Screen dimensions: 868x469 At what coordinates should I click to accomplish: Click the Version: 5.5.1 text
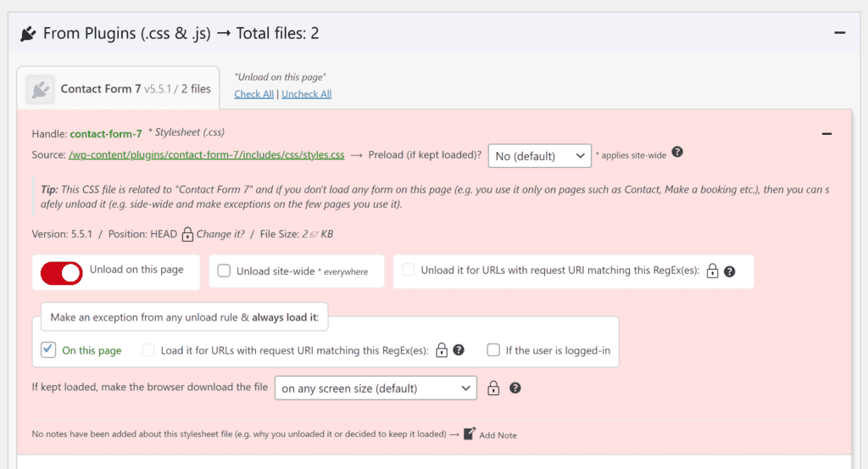pos(62,234)
